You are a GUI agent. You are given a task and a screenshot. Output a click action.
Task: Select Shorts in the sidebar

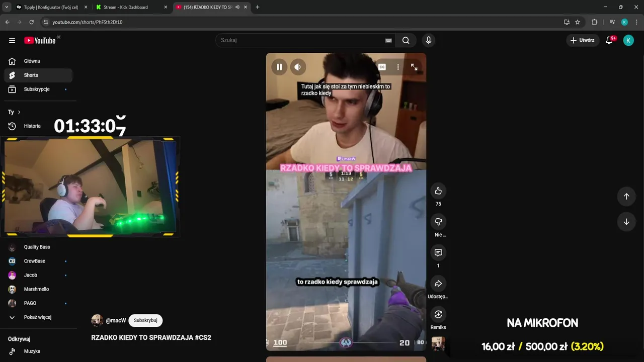38,75
